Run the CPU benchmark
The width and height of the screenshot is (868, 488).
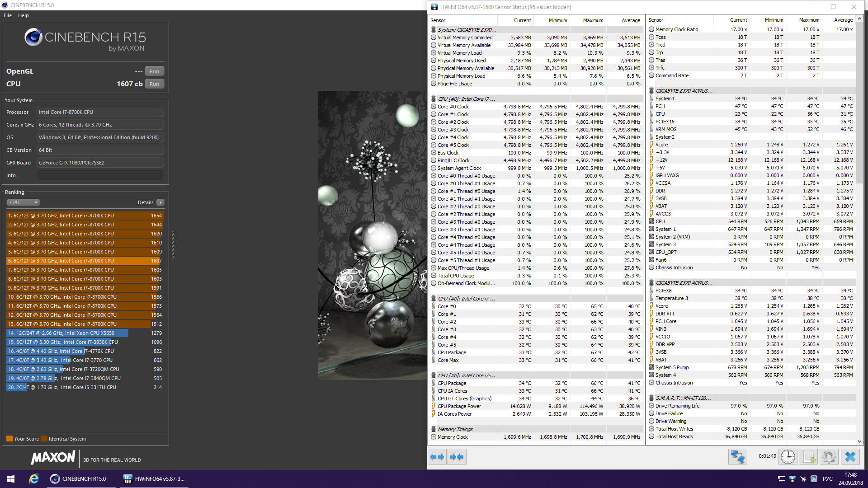[x=154, y=84]
